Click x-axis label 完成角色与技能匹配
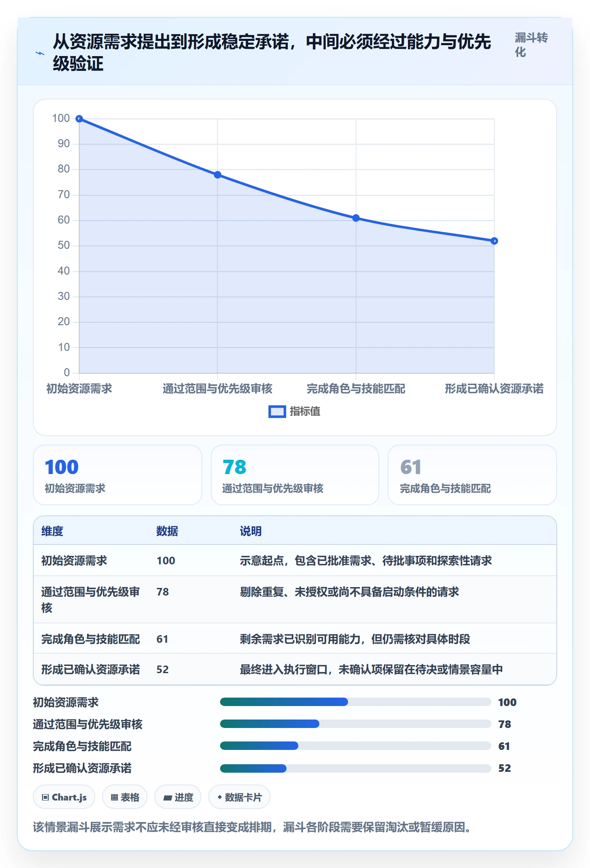590x868 pixels. click(356, 388)
